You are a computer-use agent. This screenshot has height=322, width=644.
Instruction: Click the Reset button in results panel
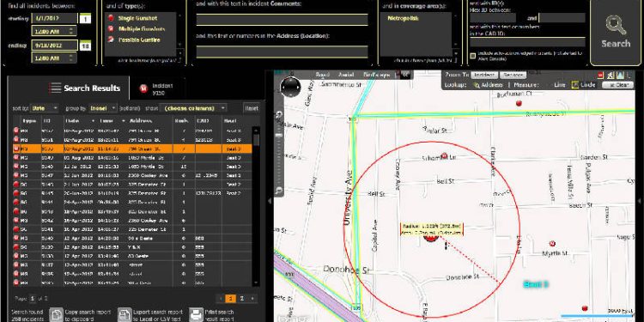pyautogui.click(x=252, y=108)
